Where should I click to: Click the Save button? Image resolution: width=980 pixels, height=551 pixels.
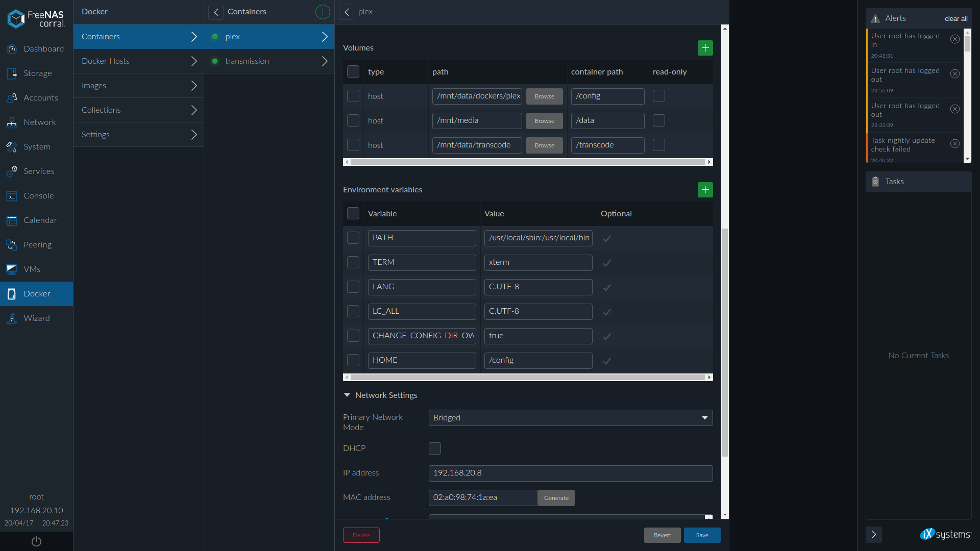(702, 535)
